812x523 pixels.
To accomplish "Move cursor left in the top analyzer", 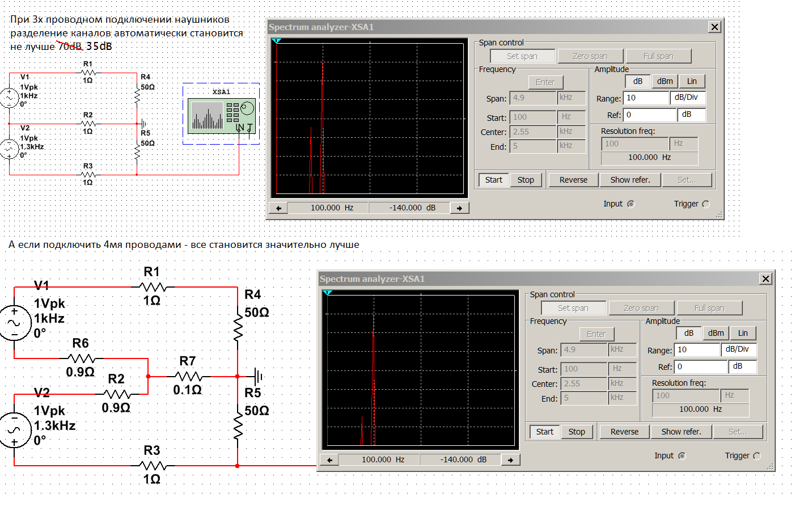I will [x=278, y=208].
